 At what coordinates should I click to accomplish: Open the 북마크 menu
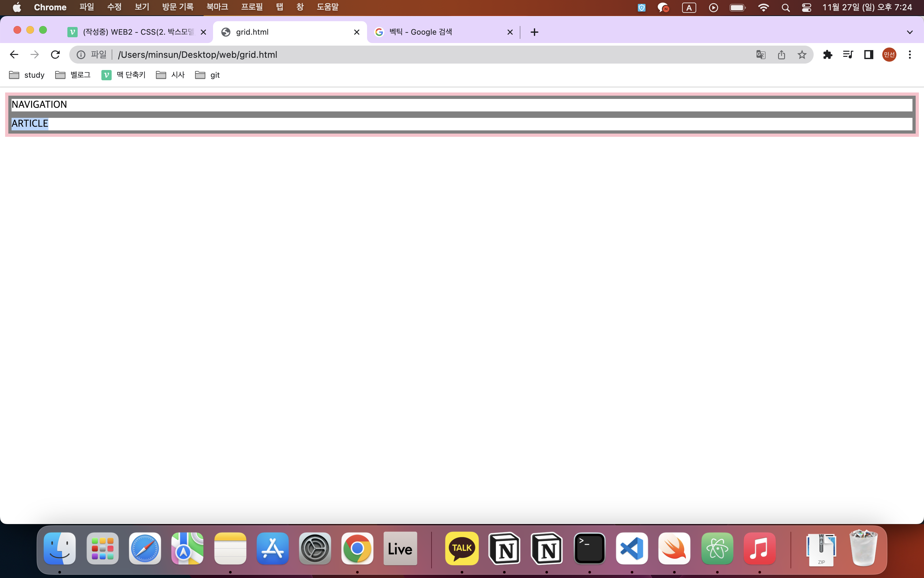coord(217,7)
